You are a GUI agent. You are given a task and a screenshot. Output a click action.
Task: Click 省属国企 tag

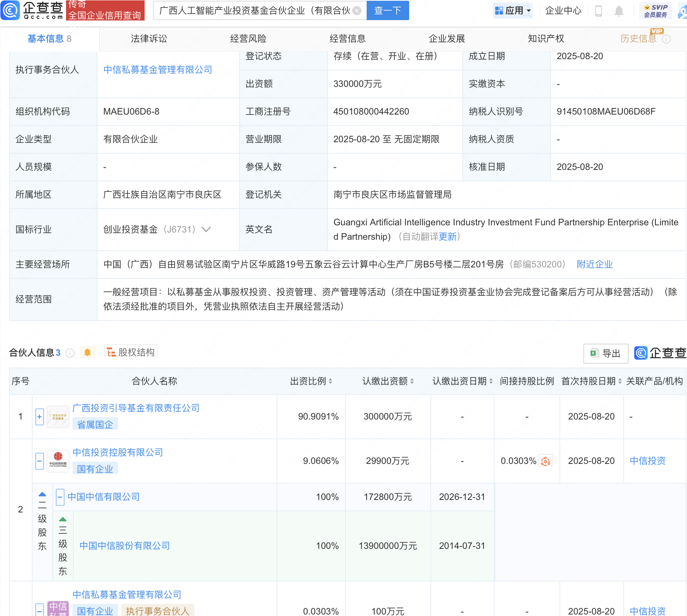coord(95,424)
